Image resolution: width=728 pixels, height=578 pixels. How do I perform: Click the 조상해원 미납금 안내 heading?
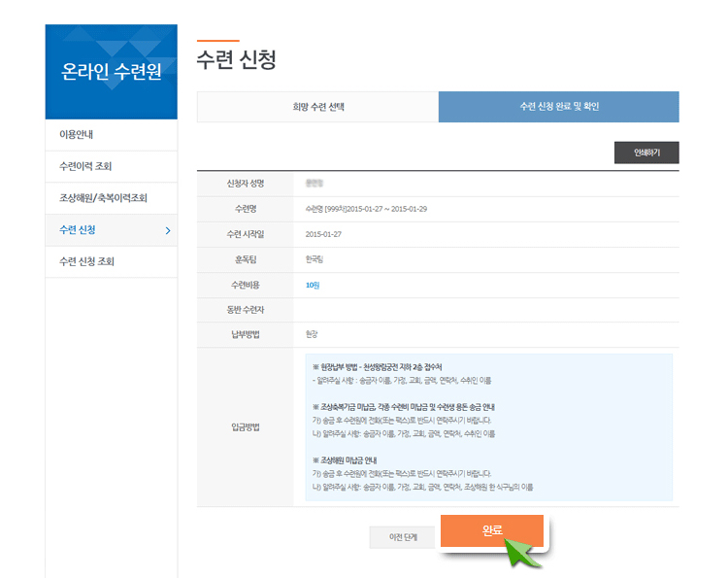pos(345,460)
